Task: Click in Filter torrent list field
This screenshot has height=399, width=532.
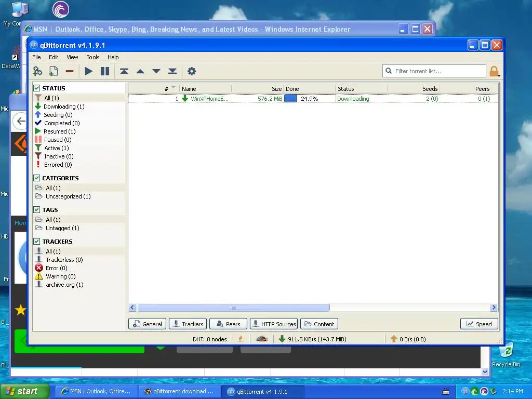Action: (x=434, y=71)
